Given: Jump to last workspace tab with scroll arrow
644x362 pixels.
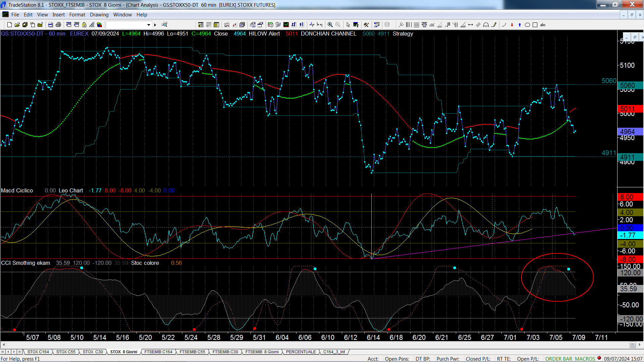Looking at the screenshot, I should pos(20,352).
